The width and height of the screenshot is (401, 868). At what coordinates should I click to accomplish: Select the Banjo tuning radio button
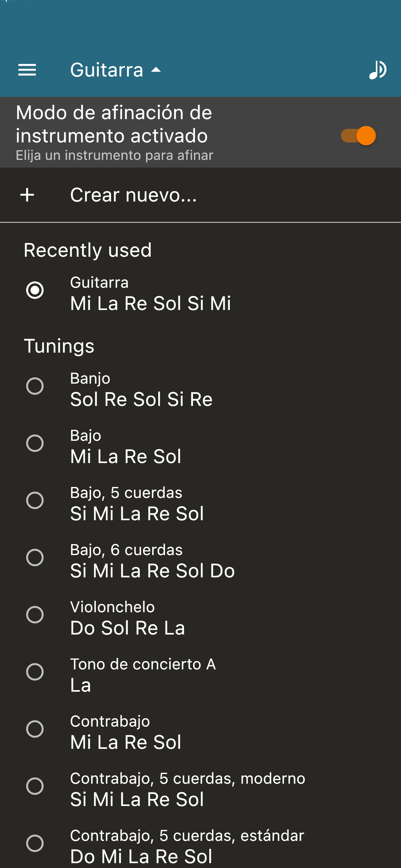tap(35, 386)
